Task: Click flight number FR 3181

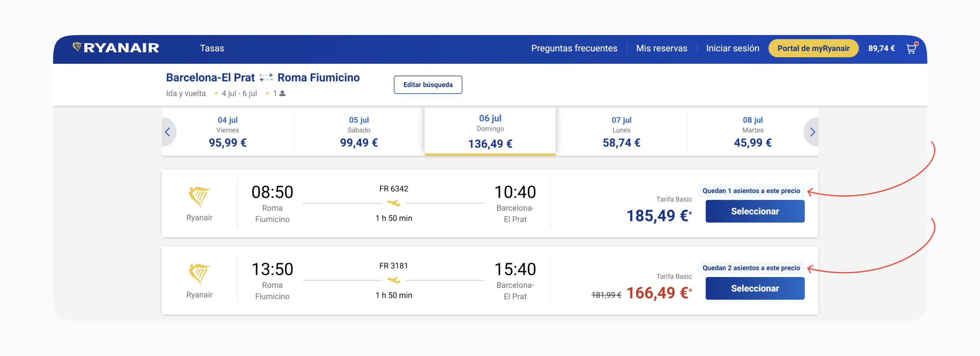Action: coord(394,266)
